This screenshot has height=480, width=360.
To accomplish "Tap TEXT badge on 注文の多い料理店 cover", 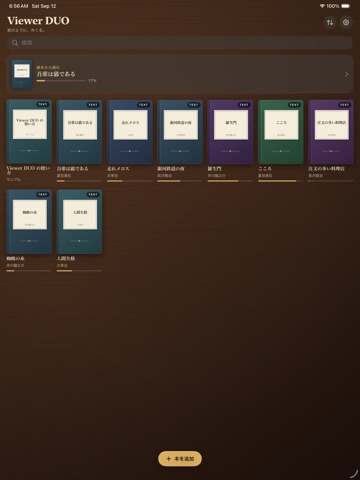I will click(x=345, y=105).
